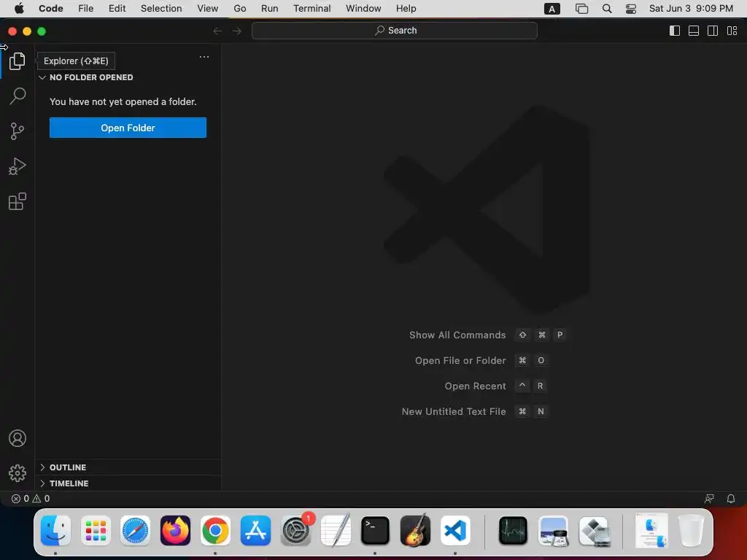
Task: Open the Manage gear menu
Action: pos(18,472)
